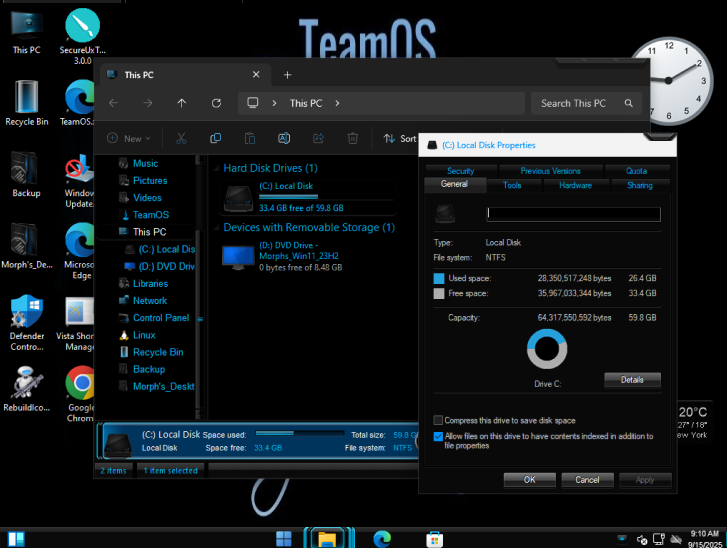Click Cancel in Local Disk Properties

587,479
